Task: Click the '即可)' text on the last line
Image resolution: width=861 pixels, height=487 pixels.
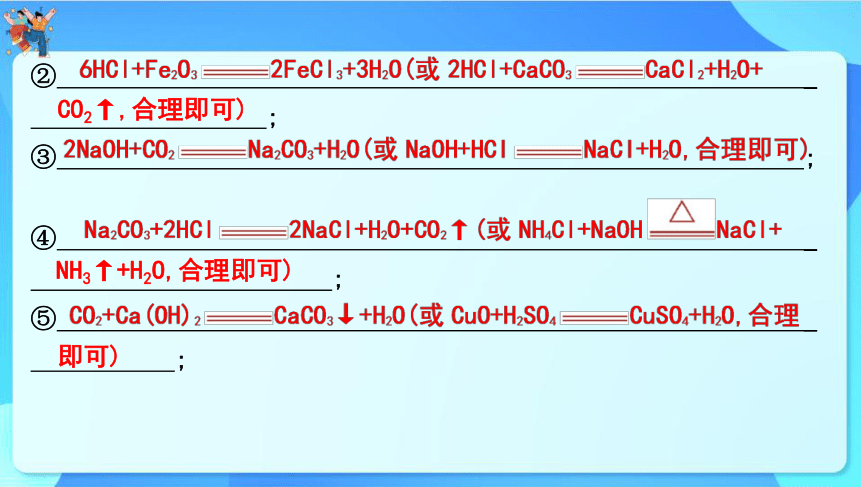Action: click(88, 356)
